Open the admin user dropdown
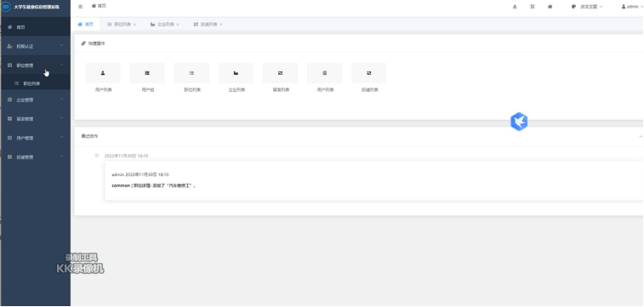Screen dimensions: 644x307 [x=632, y=7]
